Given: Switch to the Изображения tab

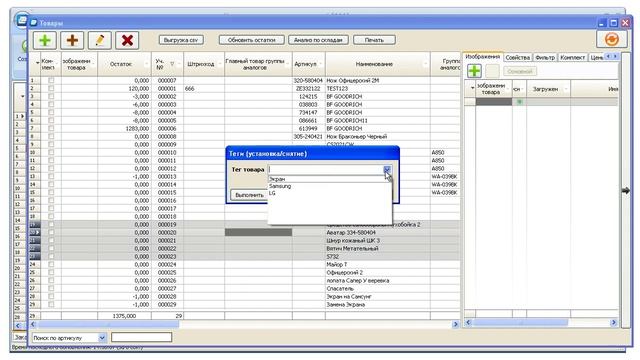Looking at the screenshot, I should [483, 57].
